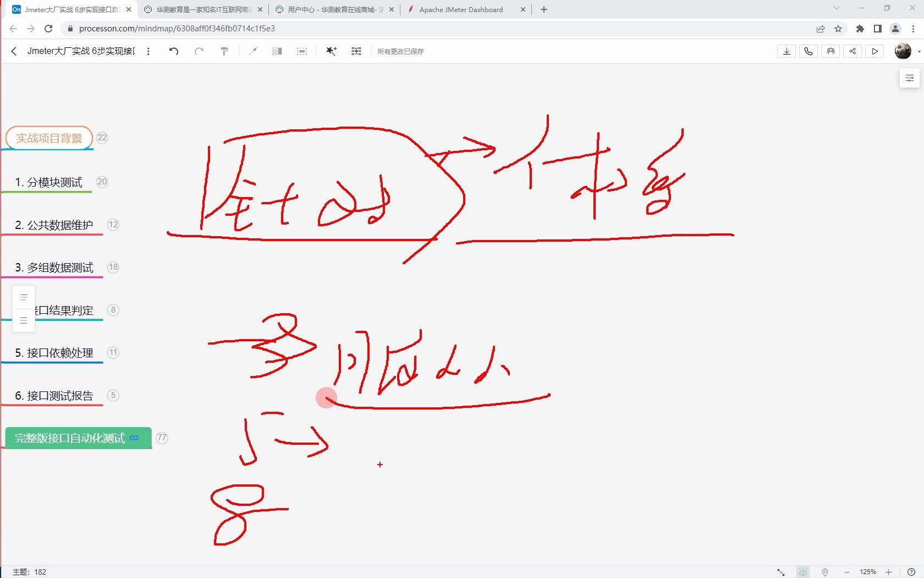The width and height of the screenshot is (924, 578).
Task: Toggle the eye view mode in status bar
Action: 803,571
